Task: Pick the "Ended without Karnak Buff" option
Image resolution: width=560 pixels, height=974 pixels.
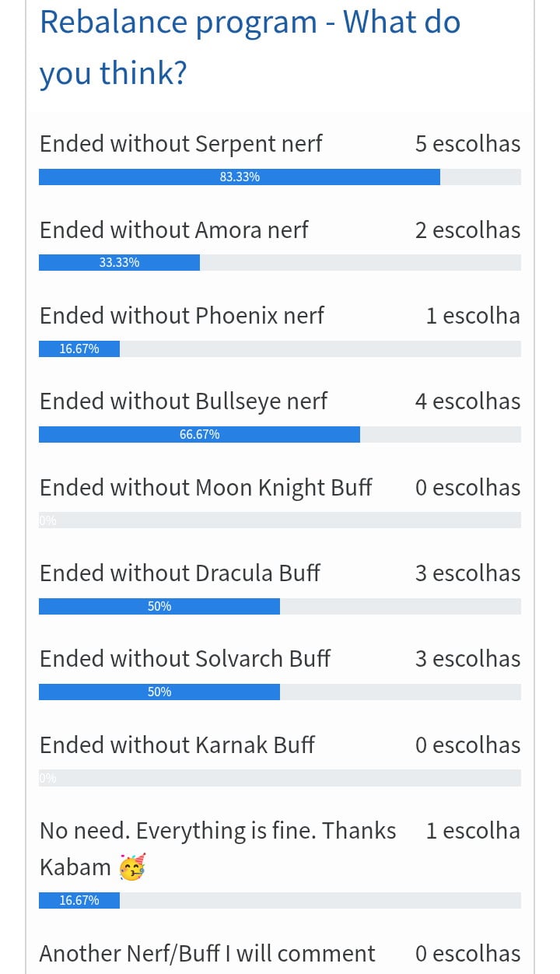Action: [x=177, y=745]
